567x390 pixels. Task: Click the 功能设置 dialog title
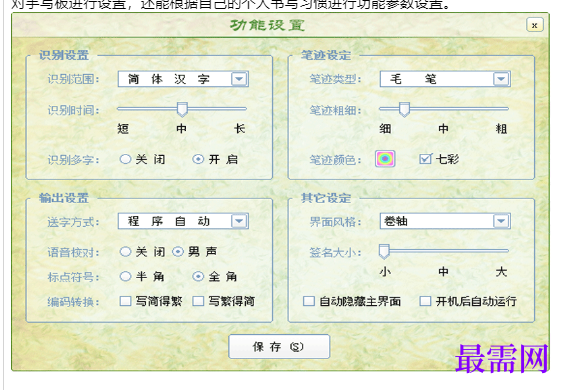coord(267,25)
